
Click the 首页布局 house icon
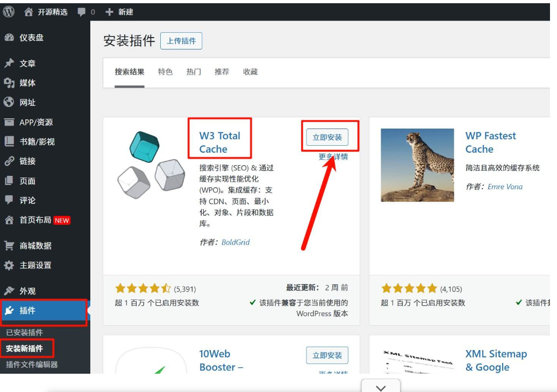pyautogui.click(x=9, y=220)
